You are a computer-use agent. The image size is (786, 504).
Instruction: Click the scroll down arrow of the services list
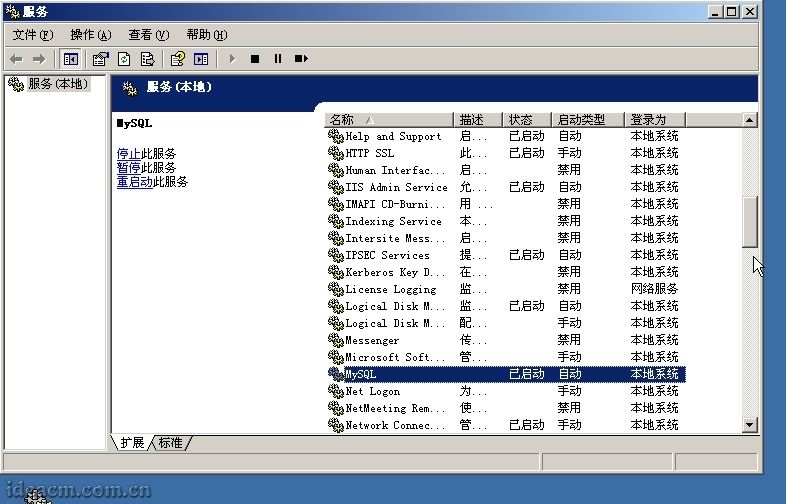click(750, 425)
